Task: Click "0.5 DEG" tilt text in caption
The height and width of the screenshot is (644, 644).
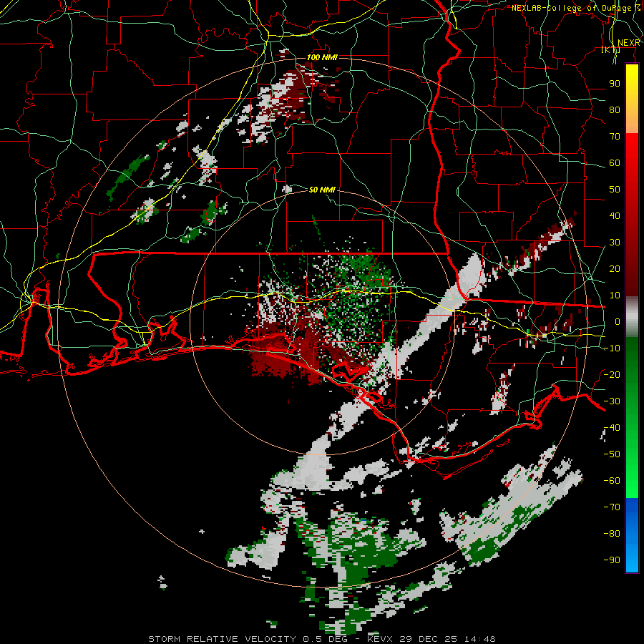Action: [x=326, y=639]
